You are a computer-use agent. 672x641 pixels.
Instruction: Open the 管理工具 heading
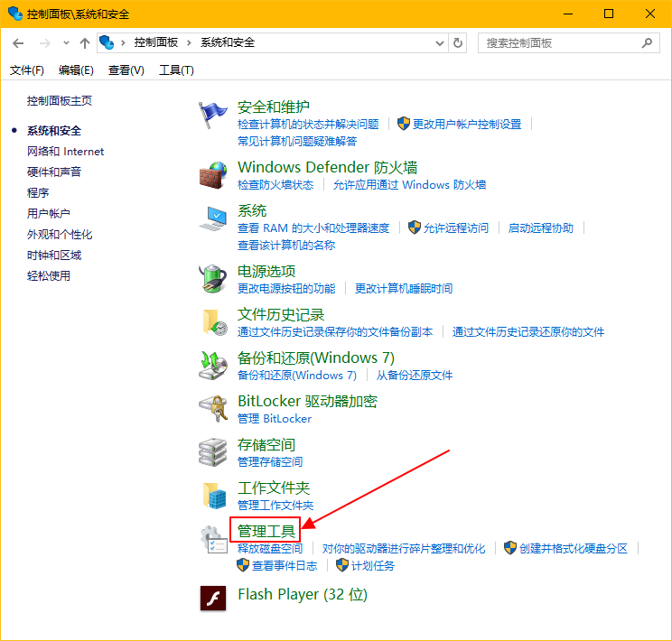266,532
